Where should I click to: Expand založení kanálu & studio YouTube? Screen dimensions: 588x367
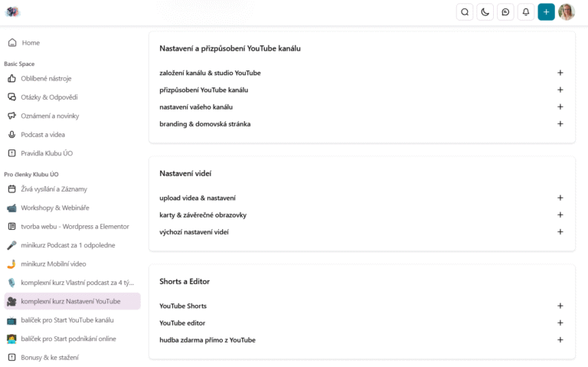[560, 73]
